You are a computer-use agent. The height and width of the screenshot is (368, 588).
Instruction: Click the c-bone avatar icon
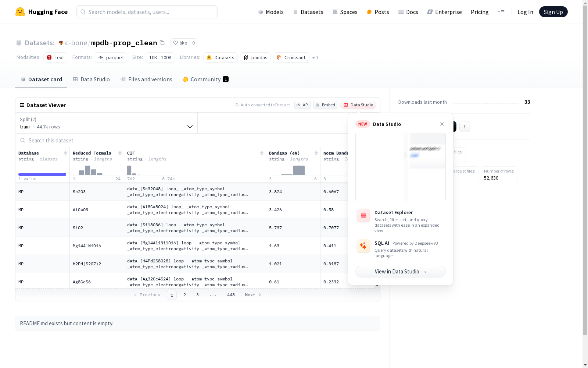pos(61,43)
